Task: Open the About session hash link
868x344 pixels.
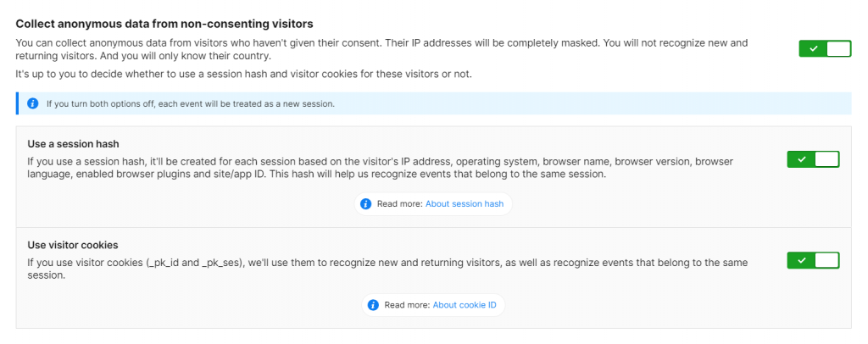Action: (465, 204)
